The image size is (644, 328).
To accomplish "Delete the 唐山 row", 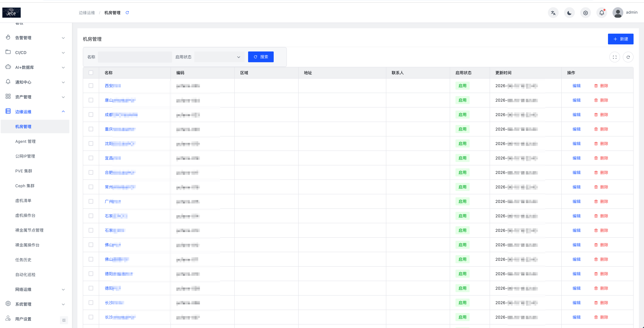I will [x=601, y=100].
